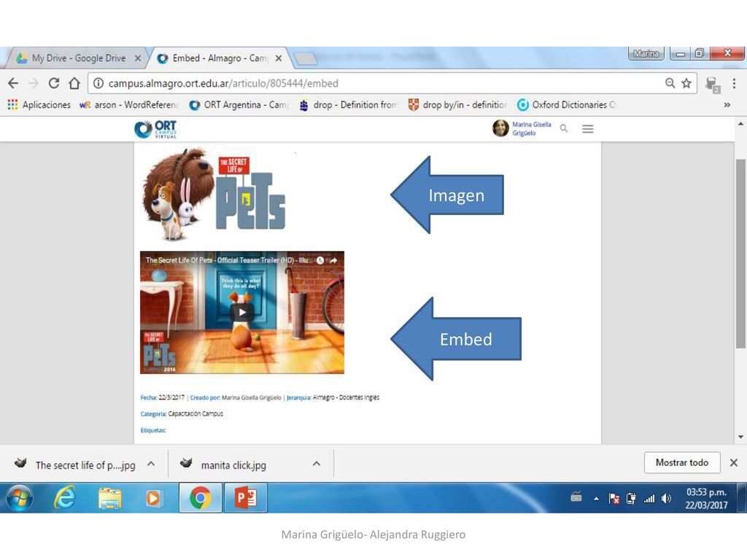Open the WordReference arson bookmark
The height and width of the screenshot is (560, 747).
(128, 105)
